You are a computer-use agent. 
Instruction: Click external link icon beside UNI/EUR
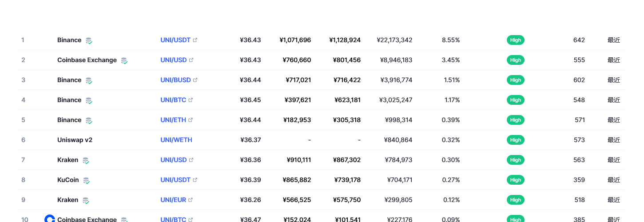tap(191, 200)
